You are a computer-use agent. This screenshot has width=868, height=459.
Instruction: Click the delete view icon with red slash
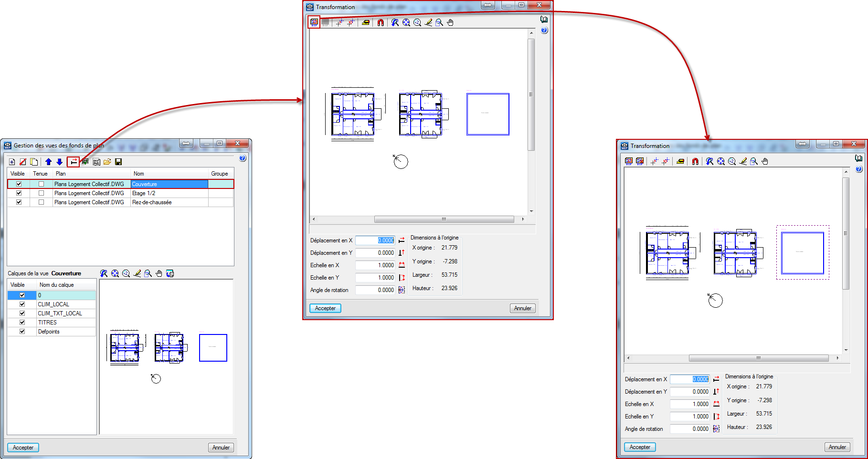[23, 162]
